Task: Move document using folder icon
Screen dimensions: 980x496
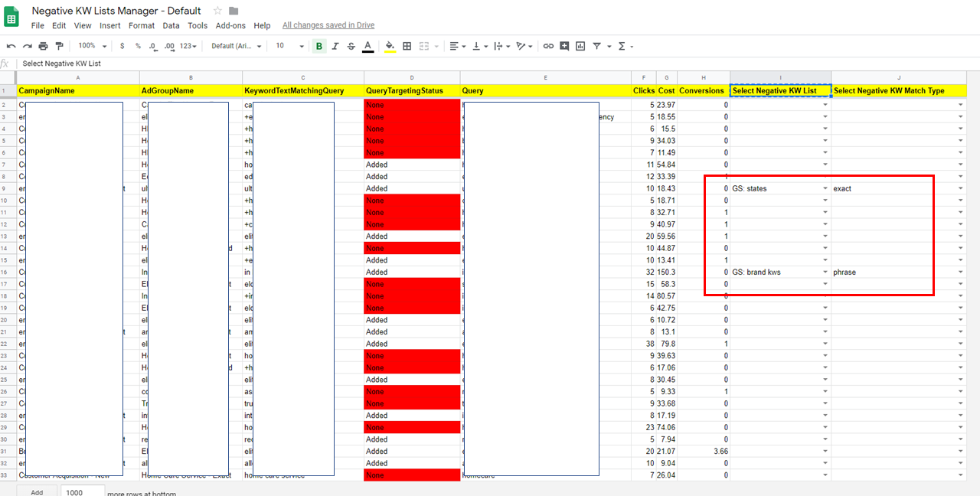Action: click(234, 11)
